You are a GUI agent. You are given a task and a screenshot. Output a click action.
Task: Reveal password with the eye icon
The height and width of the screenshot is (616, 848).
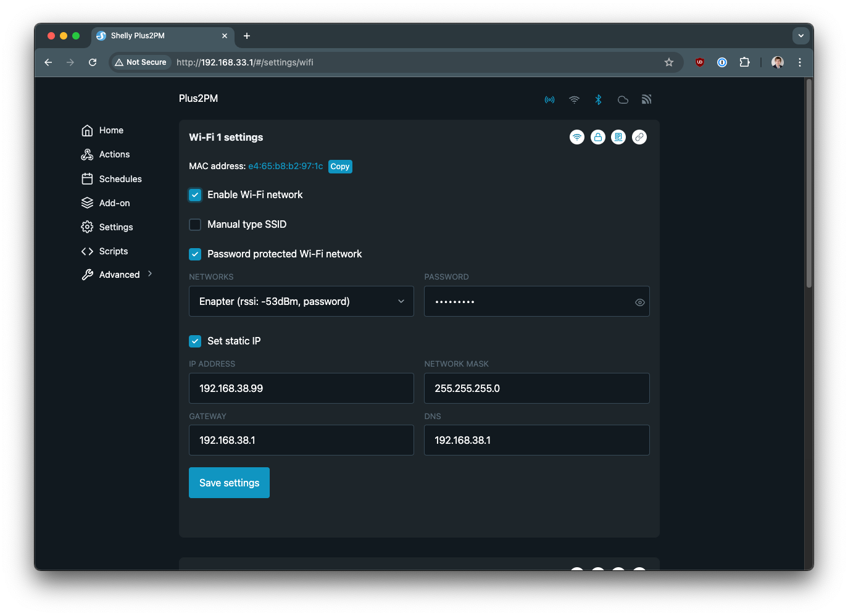639,302
